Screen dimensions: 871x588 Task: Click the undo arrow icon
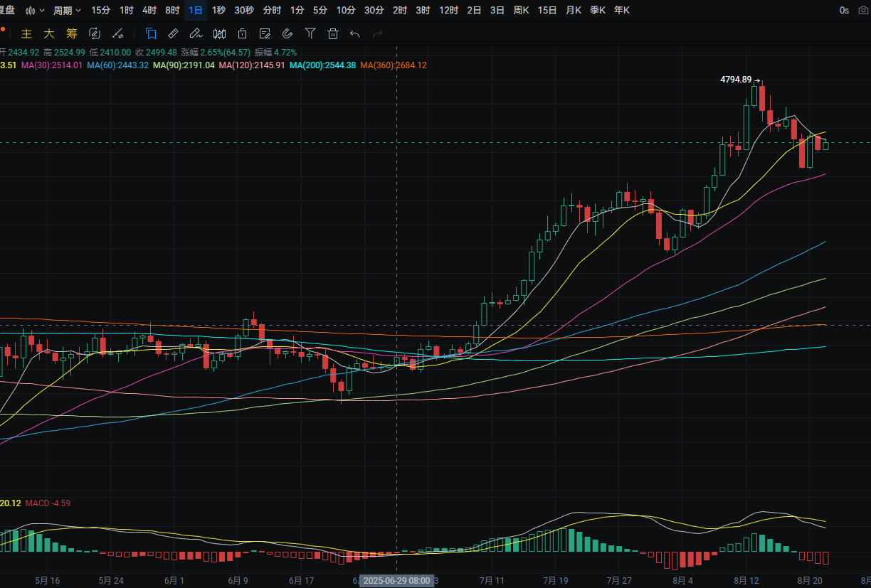355,33
